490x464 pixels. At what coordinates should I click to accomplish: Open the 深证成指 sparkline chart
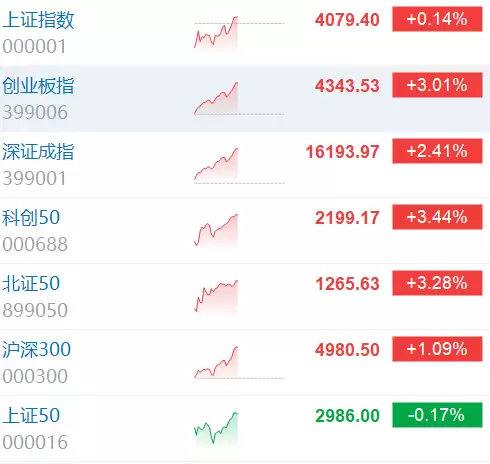(x=239, y=165)
